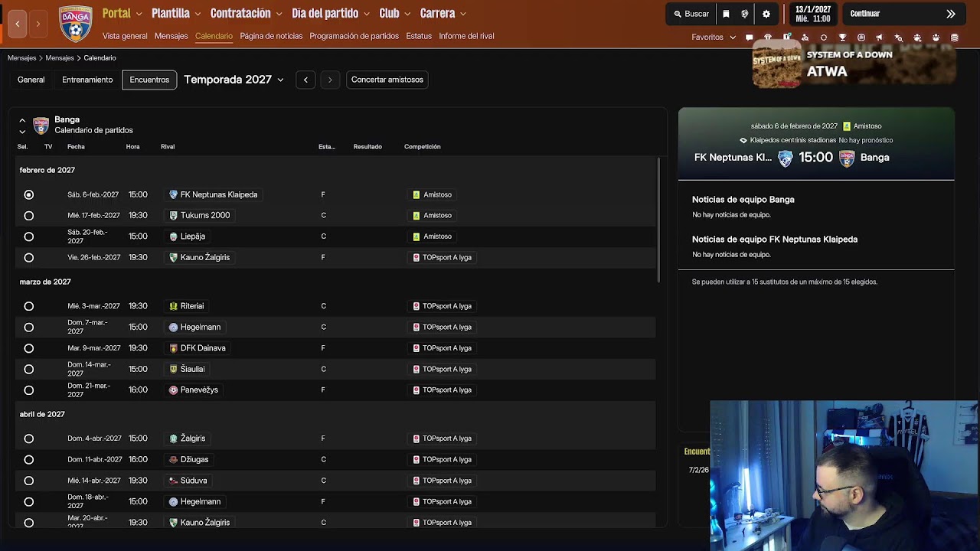Click the DFK Dainava team badge
The image size is (980, 551).
pos(173,348)
